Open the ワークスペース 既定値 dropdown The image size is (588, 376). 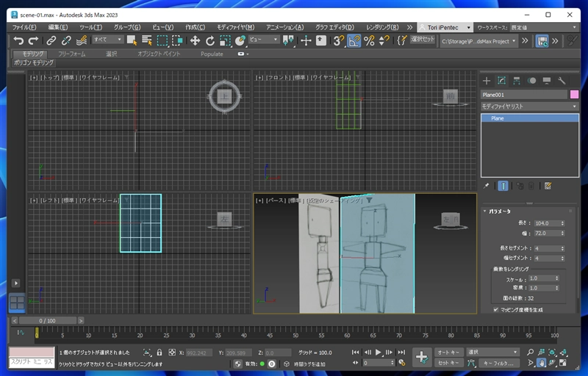[x=544, y=27]
